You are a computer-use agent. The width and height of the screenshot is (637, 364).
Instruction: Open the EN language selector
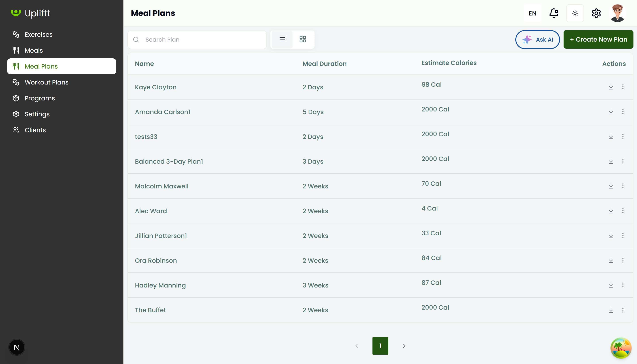tap(532, 13)
